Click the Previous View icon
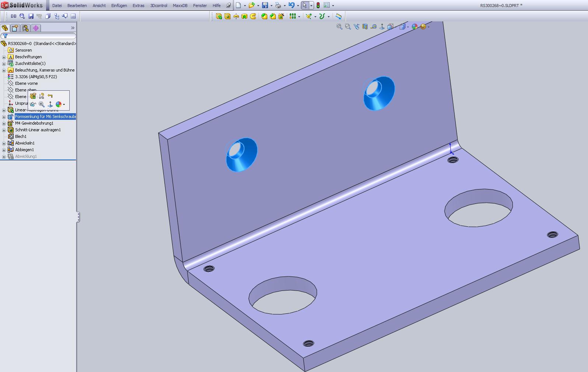Image resolution: width=588 pixels, height=372 pixels. [356, 27]
